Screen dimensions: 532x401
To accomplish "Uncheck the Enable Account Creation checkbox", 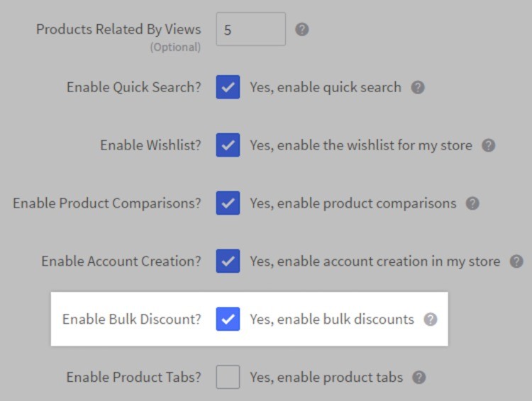I will coord(228,261).
